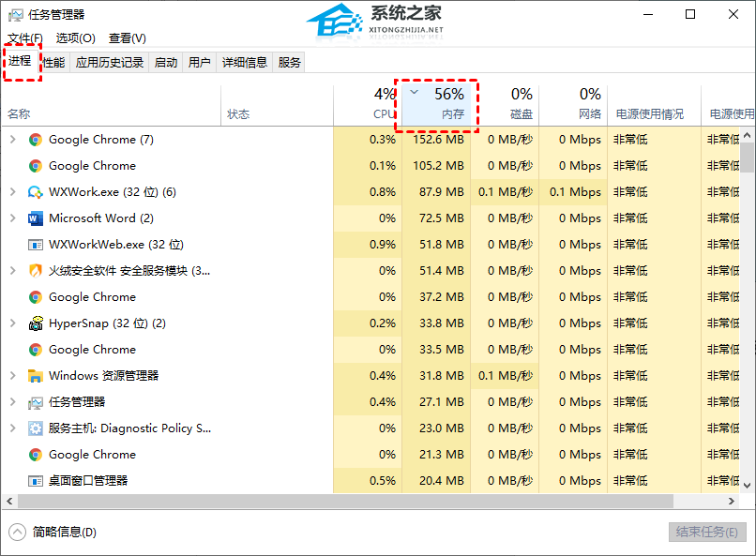
Task: Switch to the 应用历史记录 tab
Action: click(110, 63)
